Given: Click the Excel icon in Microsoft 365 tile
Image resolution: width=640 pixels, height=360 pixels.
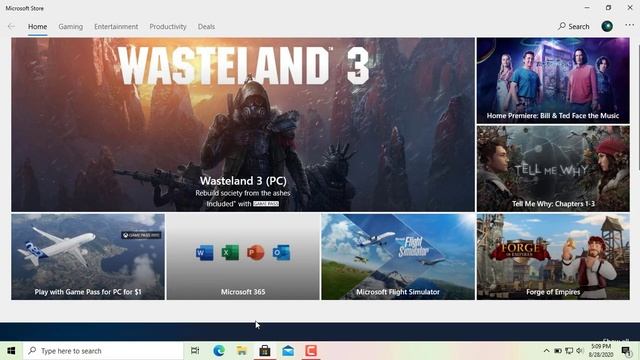Looking at the screenshot, I should pos(230,253).
